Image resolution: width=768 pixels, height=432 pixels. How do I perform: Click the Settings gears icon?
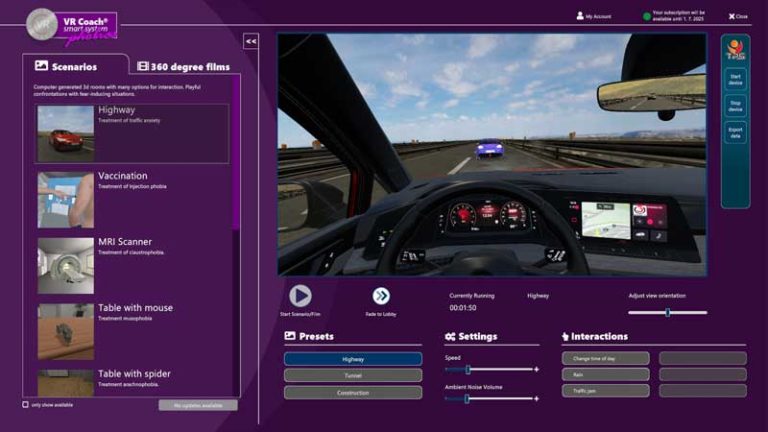coord(450,336)
